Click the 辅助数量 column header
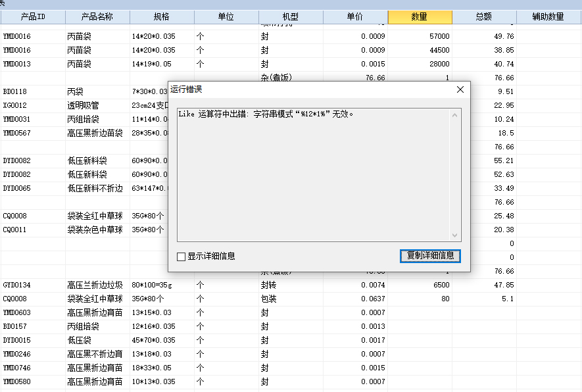Screen dimensions: 582x392 [x=548, y=16]
